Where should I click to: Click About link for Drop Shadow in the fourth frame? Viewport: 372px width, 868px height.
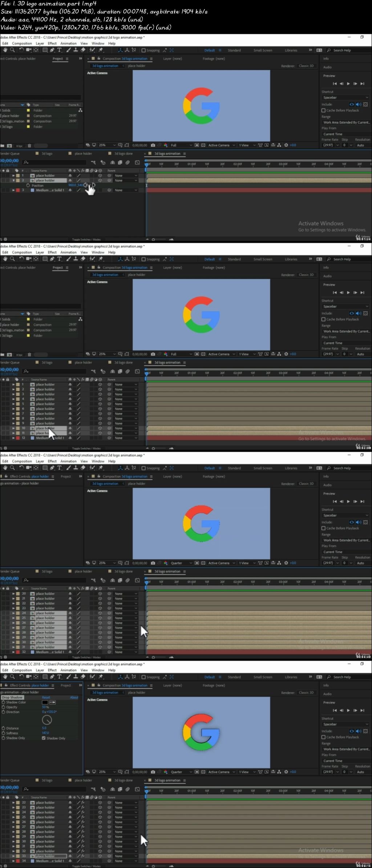tap(74, 698)
